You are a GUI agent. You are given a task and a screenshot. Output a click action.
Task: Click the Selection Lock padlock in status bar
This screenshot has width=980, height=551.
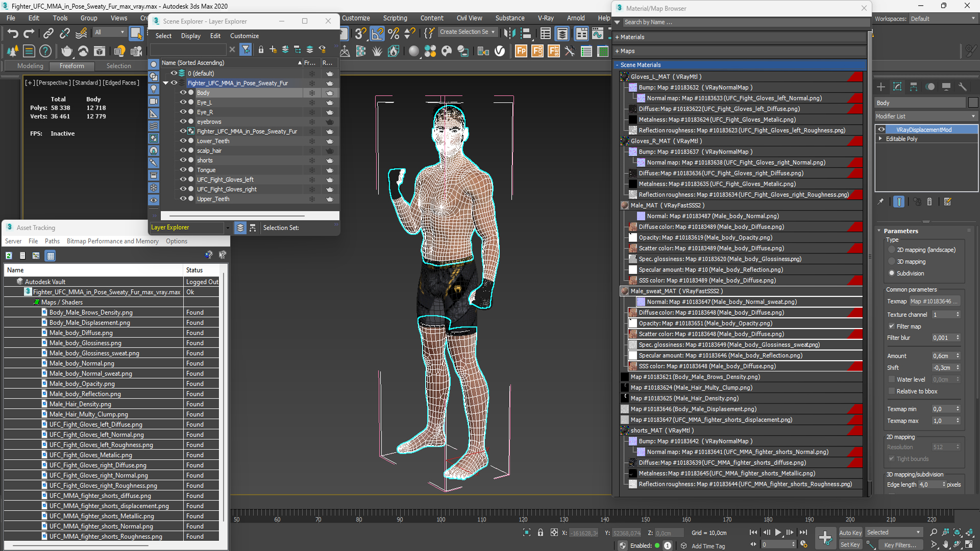(x=541, y=533)
